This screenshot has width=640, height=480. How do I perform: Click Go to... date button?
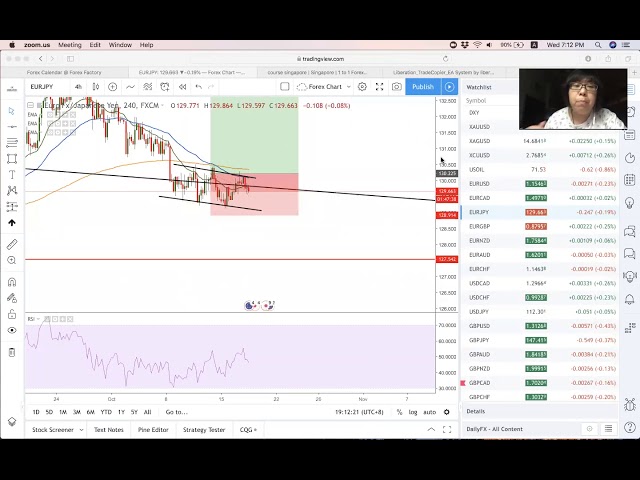coord(176,412)
